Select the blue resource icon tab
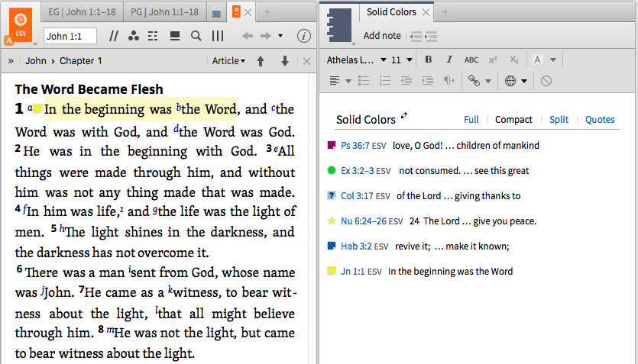This screenshot has height=364, width=638. pos(216,12)
